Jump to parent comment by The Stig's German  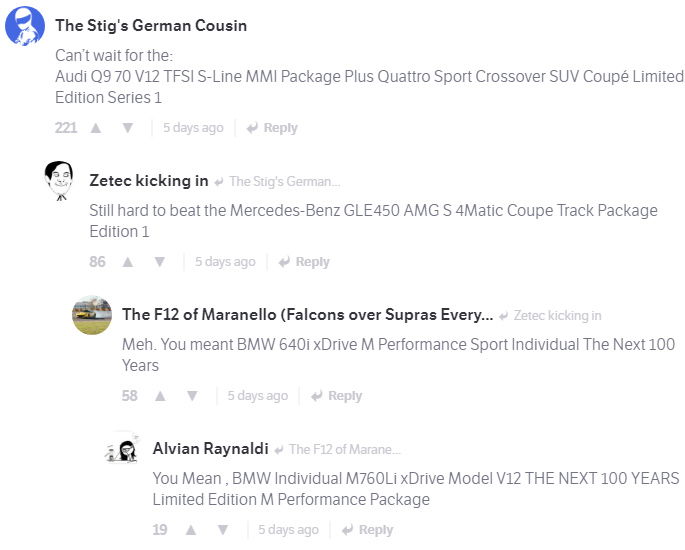284,182
